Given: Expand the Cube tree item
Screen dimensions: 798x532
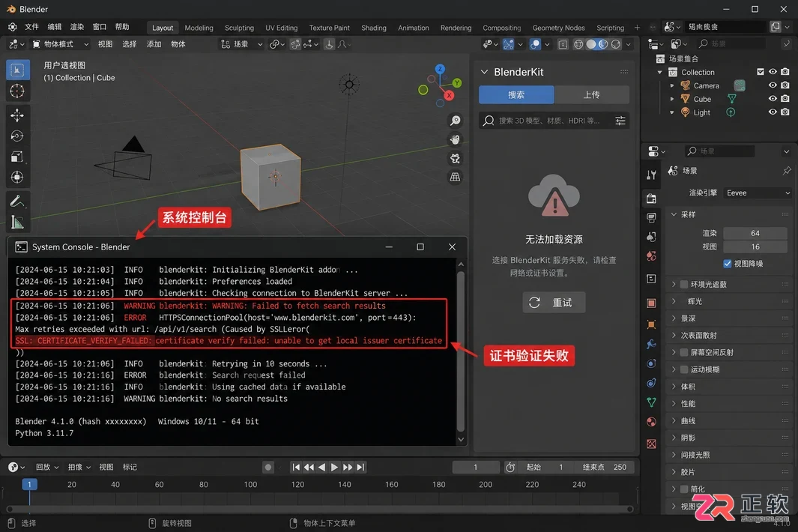Looking at the screenshot, I should click(x=672, y=99).
